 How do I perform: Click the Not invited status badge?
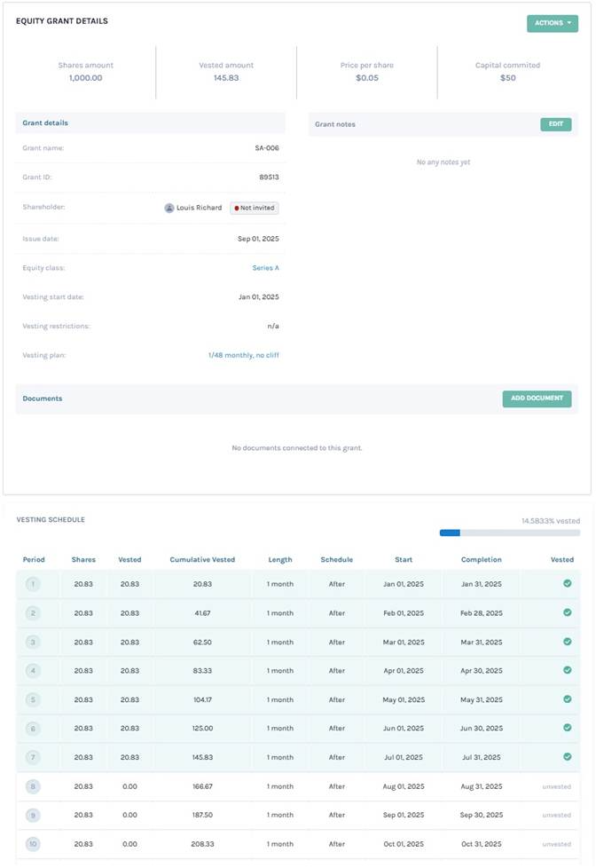[x=255, y=208]
